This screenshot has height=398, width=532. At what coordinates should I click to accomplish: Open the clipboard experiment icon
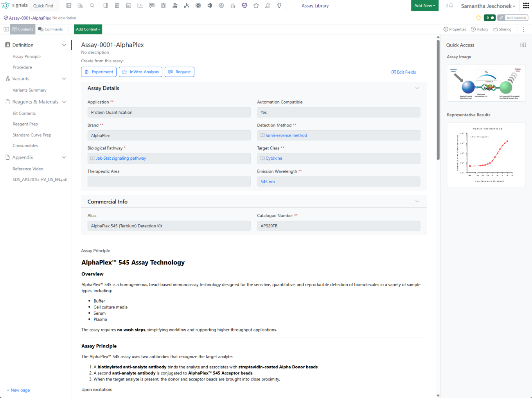point(117,5)
